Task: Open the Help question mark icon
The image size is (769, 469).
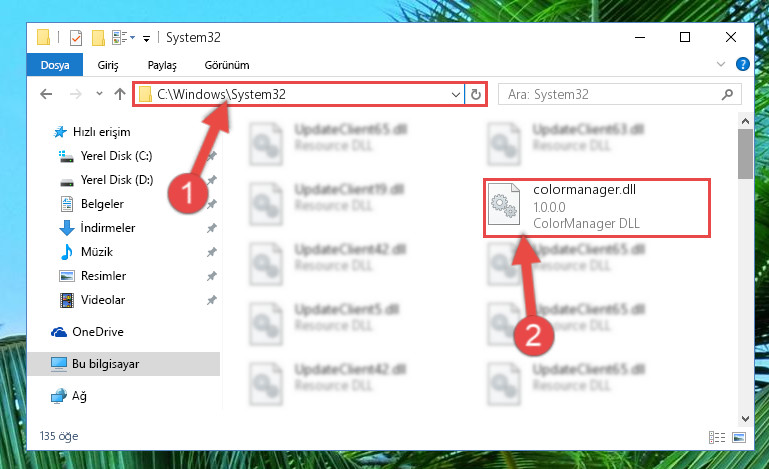Action: coord(743,64)
